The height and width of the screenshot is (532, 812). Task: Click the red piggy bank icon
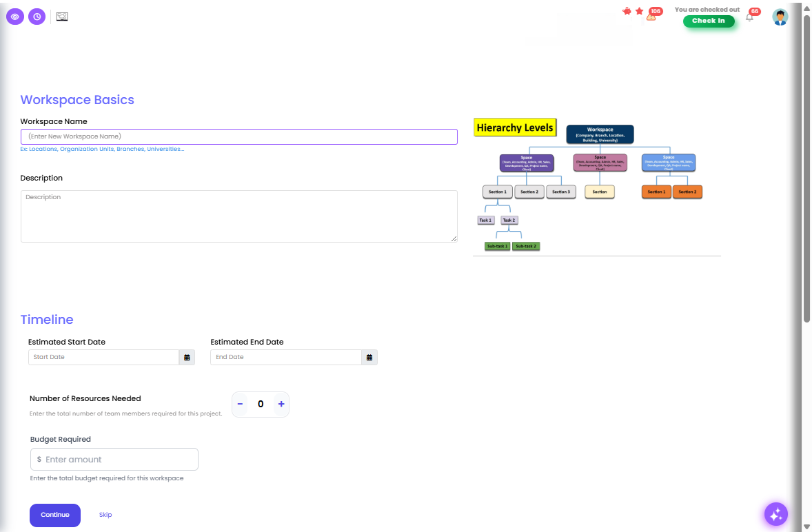point(627,11)
